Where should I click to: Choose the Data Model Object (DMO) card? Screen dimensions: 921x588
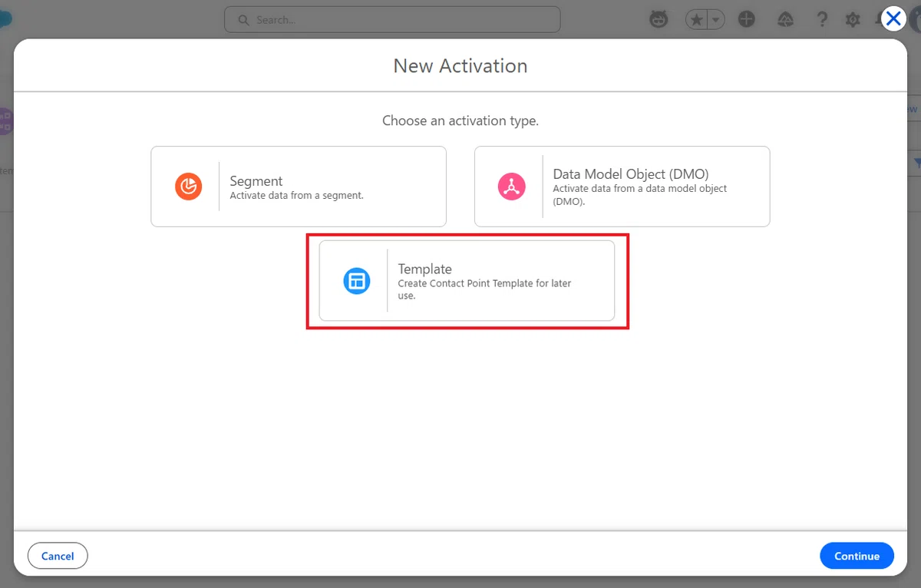click(x=622, y=187)
